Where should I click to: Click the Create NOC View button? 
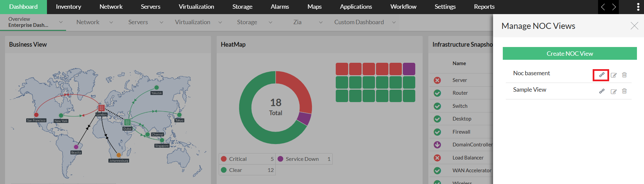570,53
